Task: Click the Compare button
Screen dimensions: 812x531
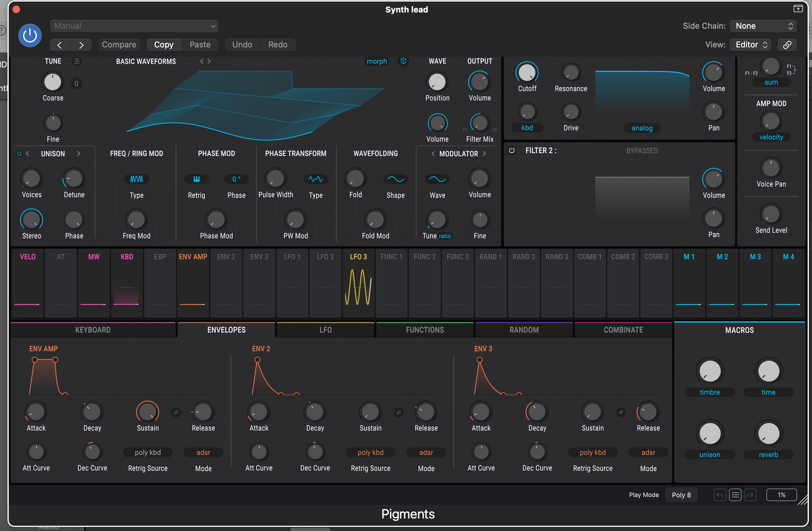Action: [x=119, y=45]
